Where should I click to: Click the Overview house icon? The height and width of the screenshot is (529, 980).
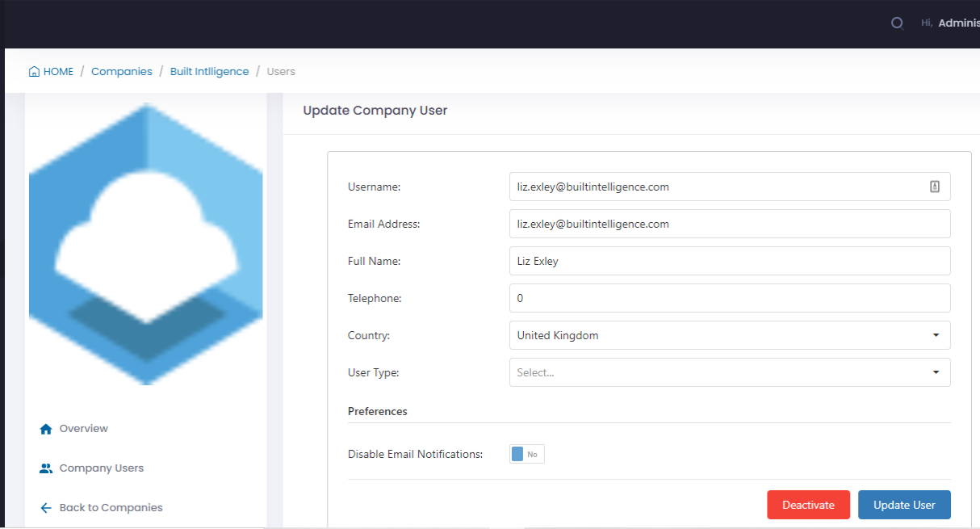coord(46,429)
